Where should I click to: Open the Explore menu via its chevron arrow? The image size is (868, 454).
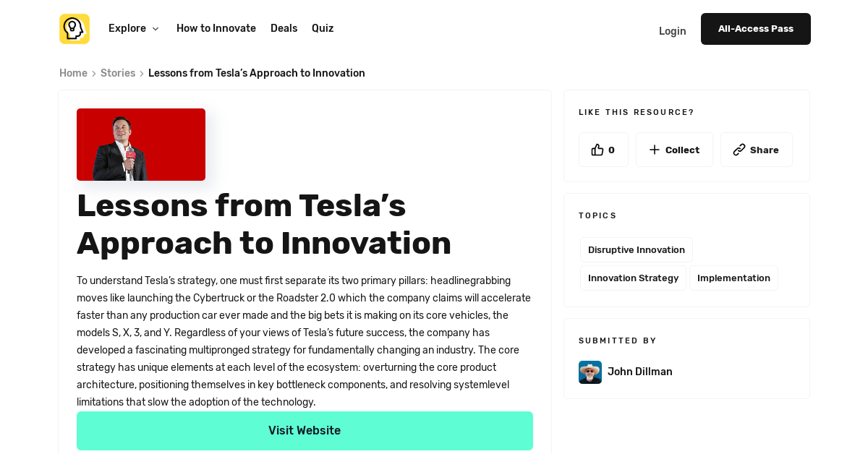pos(154,29)
